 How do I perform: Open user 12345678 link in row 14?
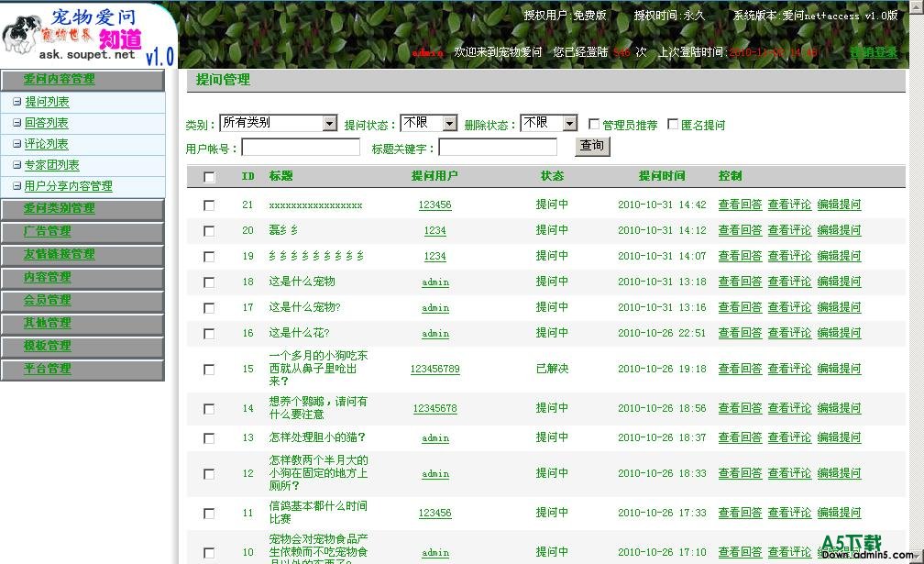434,408
